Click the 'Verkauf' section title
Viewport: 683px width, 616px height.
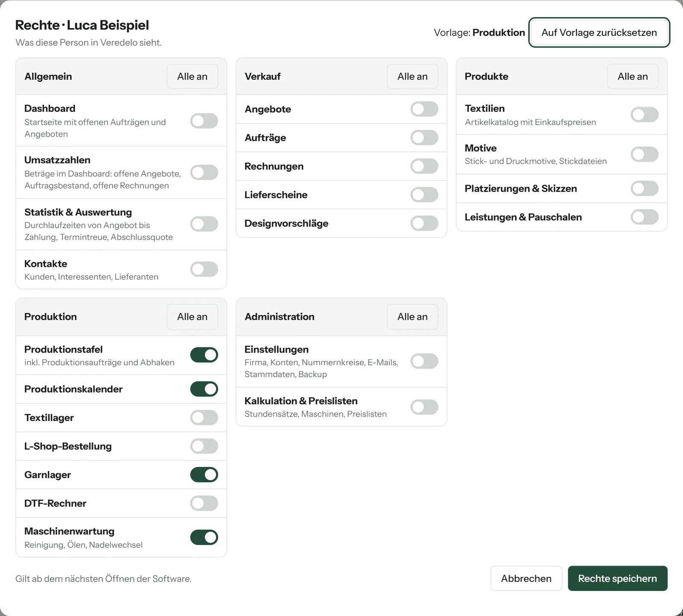point(263,76)
